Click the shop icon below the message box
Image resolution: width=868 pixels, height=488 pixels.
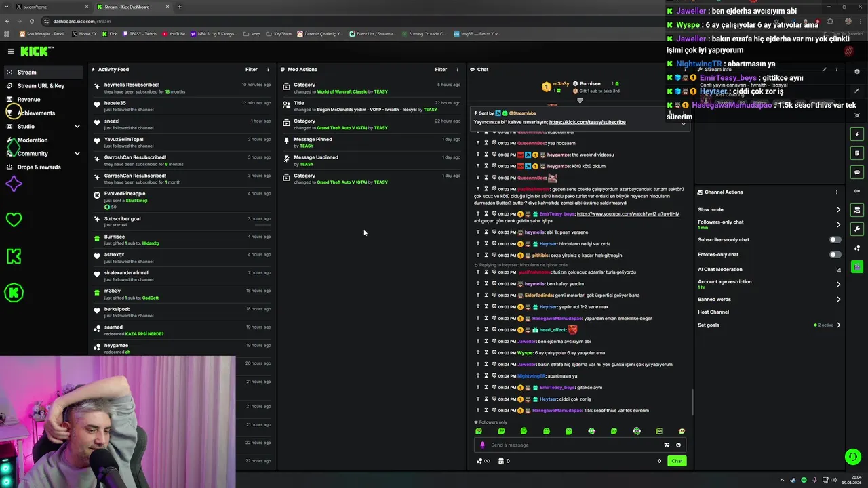pyautogui.click(x=501, y=461)
